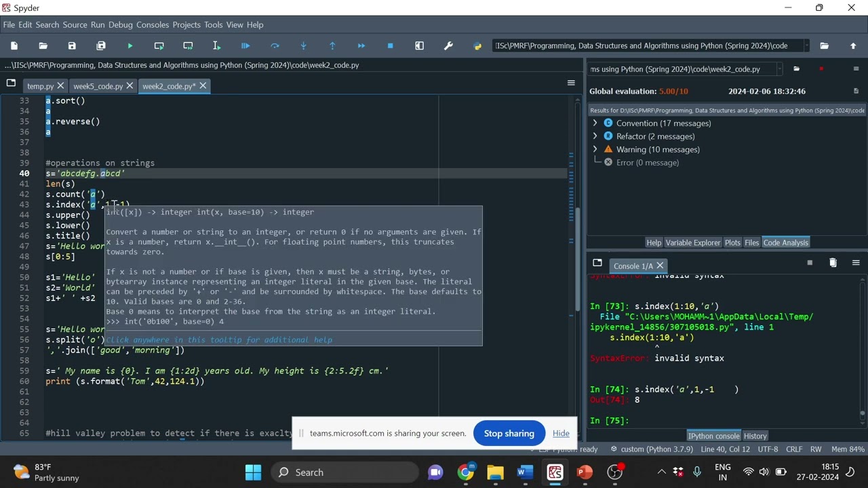Viewport: 868px width, 488px height.
Task: Open the File menu
Action: point(9,24)
